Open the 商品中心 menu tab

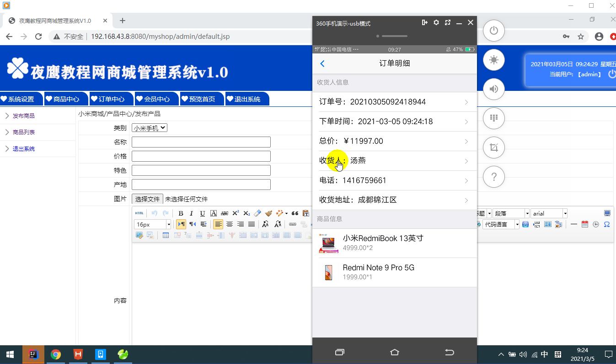click(66, 99)
